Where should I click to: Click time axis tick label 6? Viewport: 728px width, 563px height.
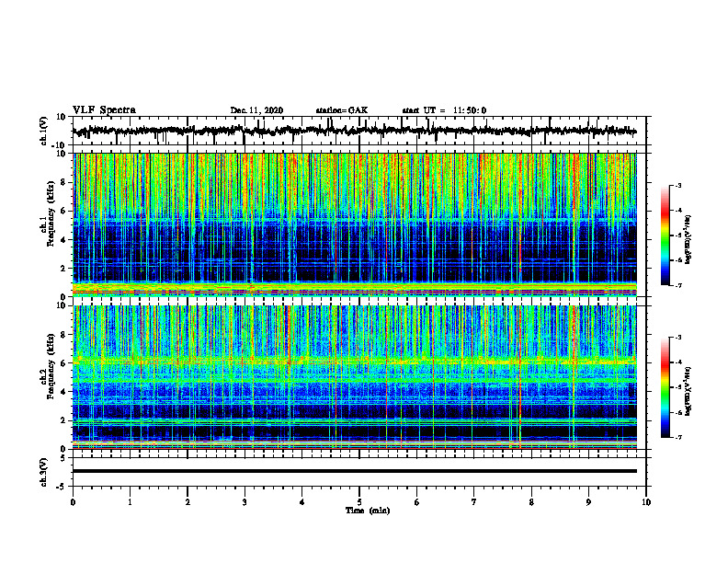click(417, 502)
